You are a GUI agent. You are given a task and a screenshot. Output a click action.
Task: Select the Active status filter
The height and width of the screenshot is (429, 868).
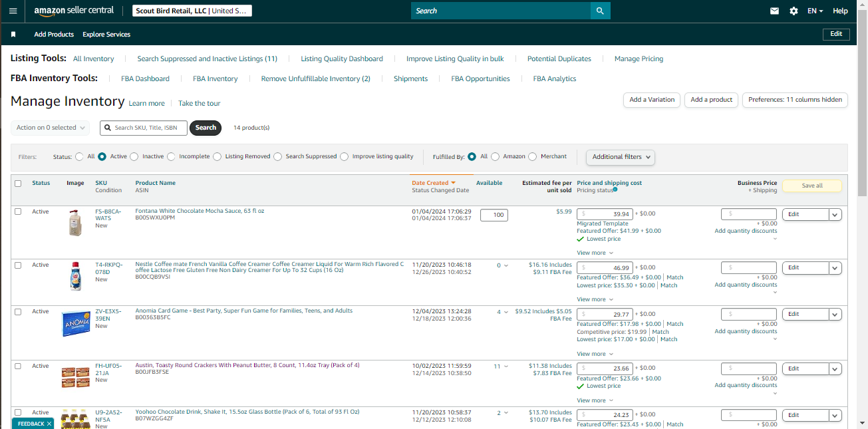tap(102, 157)
